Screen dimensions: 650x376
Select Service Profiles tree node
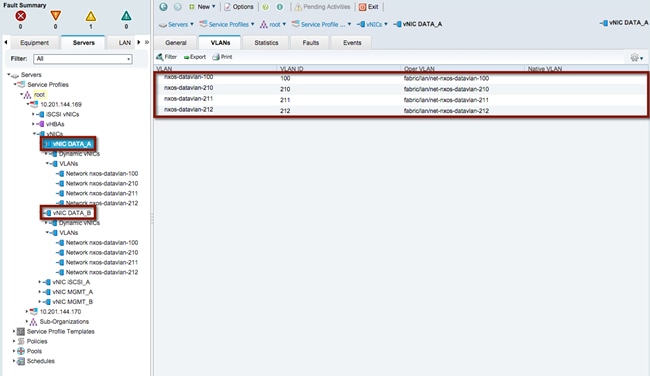48,85
